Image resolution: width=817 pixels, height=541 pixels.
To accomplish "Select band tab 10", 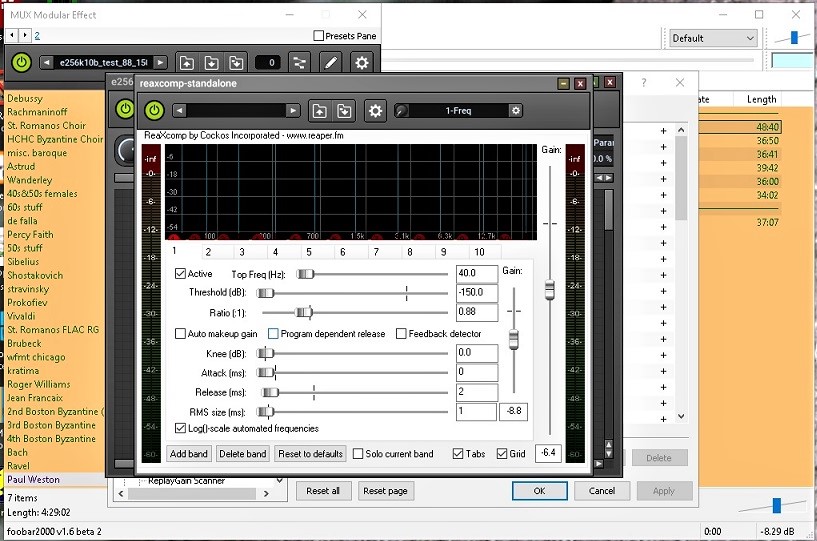I will point(479,252).
